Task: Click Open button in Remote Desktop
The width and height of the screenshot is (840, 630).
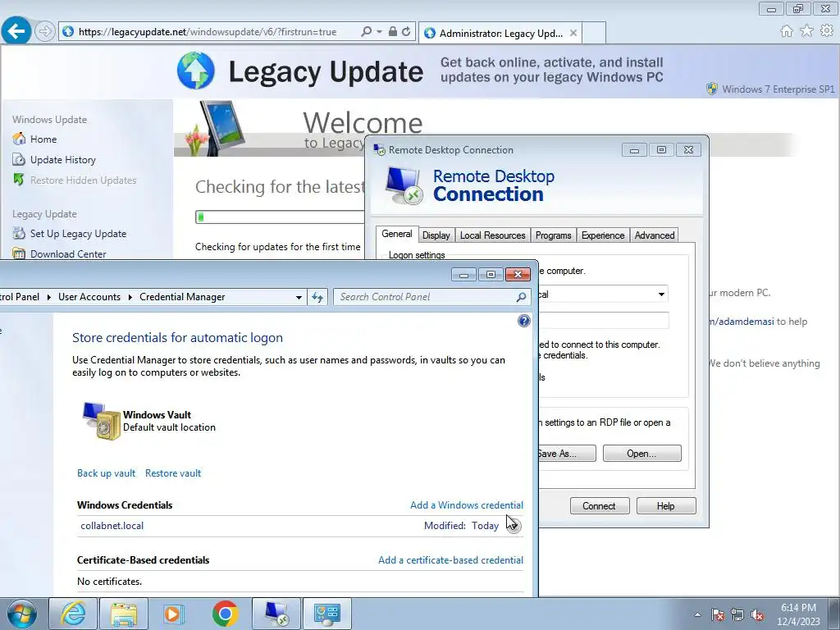Action: point(641,453)
